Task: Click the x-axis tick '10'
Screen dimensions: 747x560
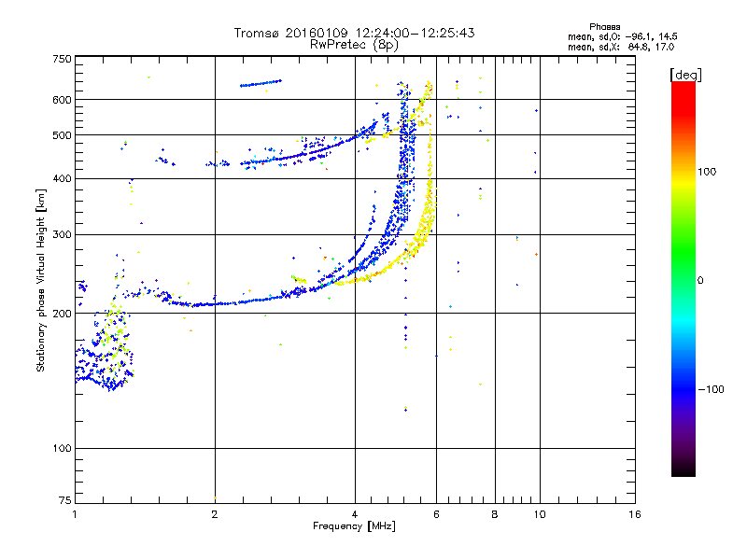Action: point(540,514)
